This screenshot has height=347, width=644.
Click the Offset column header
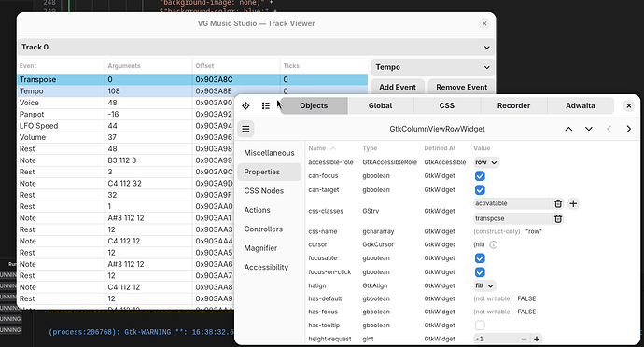236,66
